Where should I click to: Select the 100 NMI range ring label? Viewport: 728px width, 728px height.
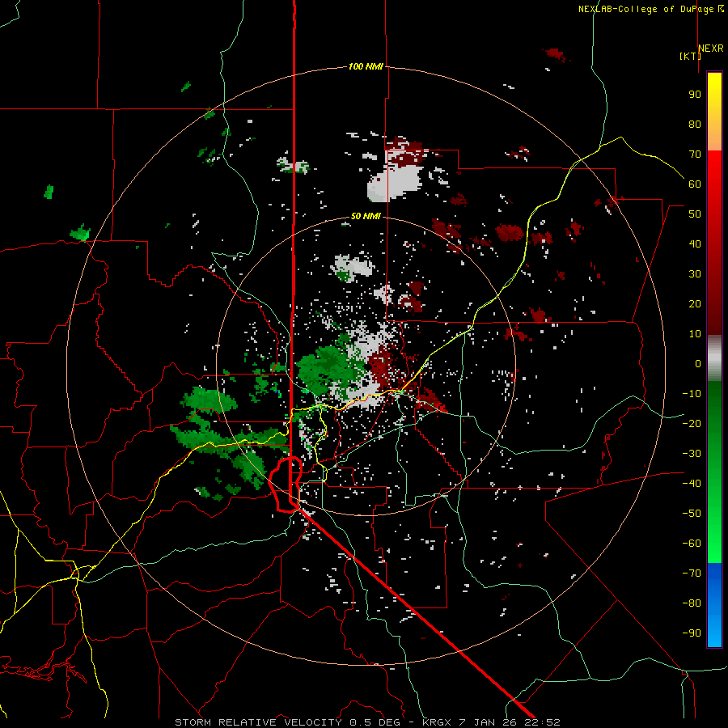coord(366,66)
